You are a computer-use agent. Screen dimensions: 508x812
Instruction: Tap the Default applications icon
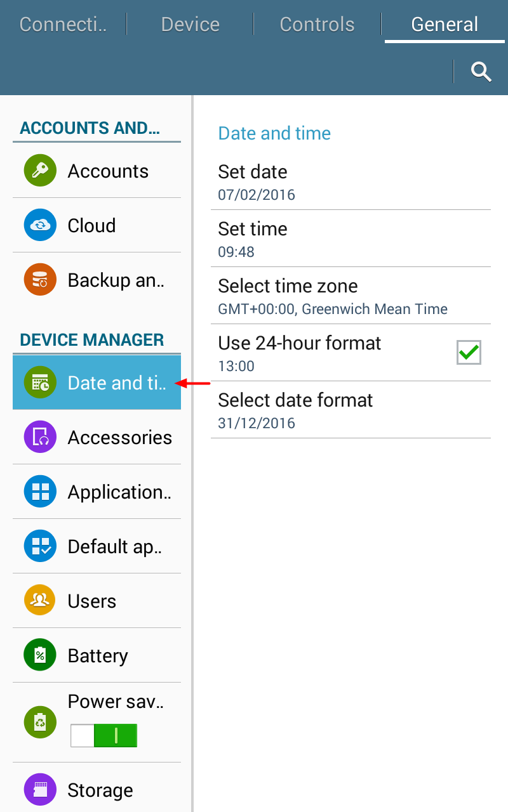(40, 546)
